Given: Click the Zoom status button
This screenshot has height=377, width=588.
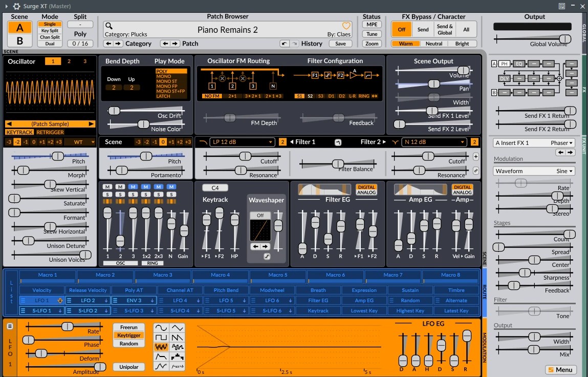Looking at the screenshot, I should (x=372, y=44).
